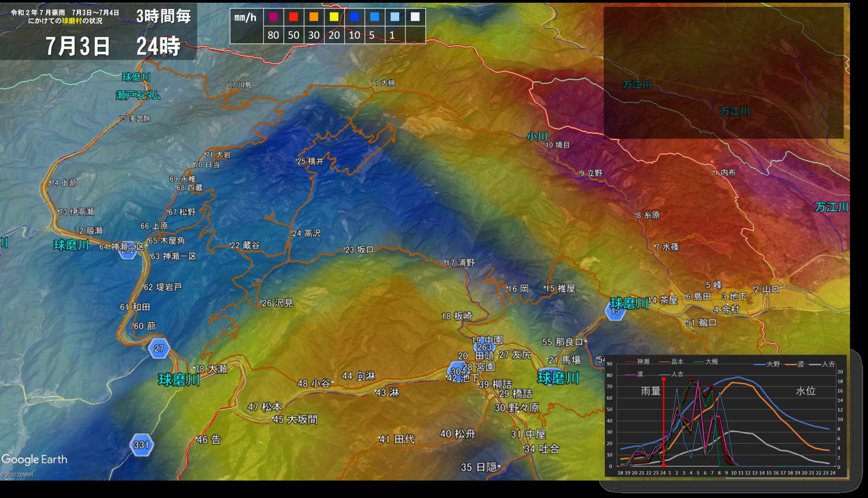Click the 7 水篠 place marker
868x498 pixels.
coord(667,247)
